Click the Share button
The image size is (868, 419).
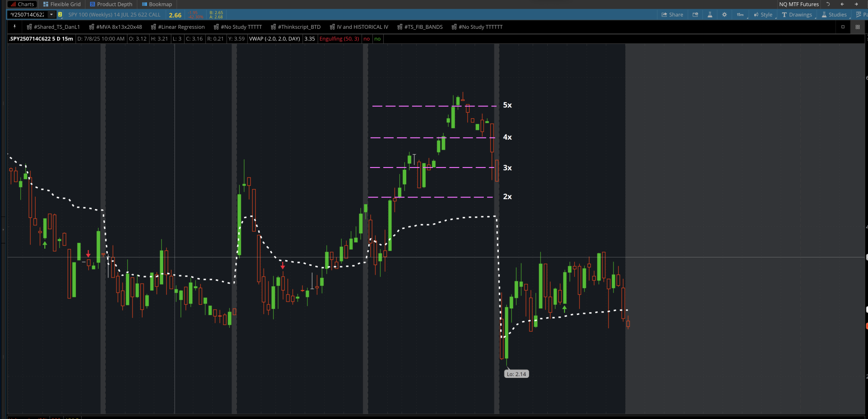tap(672, 15)
